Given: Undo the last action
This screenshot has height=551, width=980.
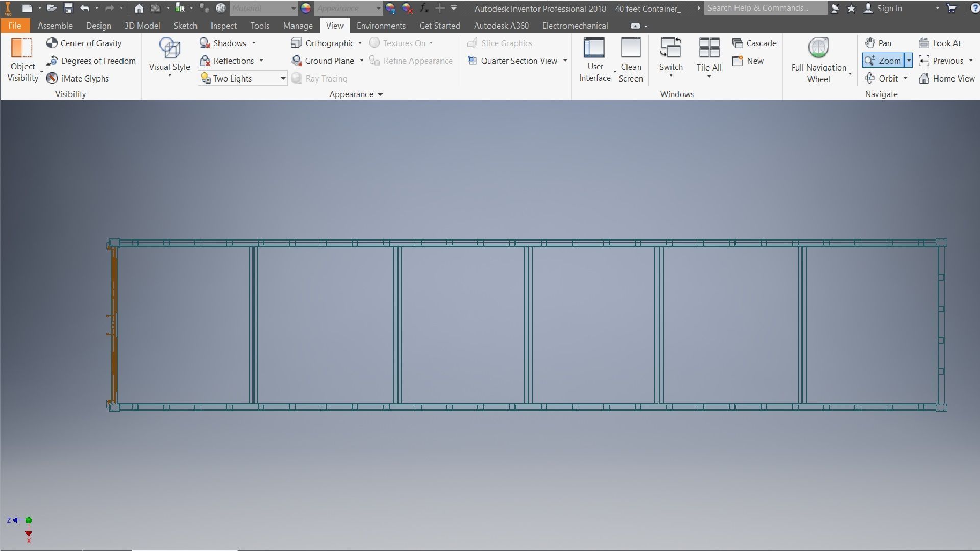Looking at the screenshot, I should pos(85,8).
